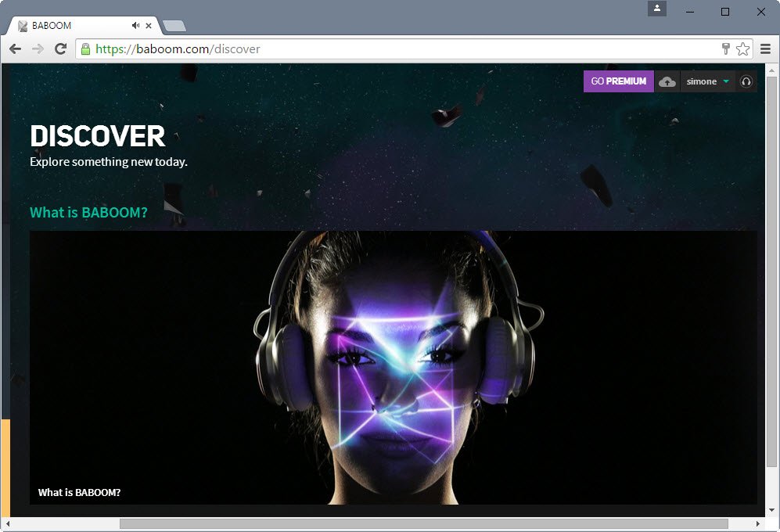This screenshot has height=532, width=780.
Task: Open the Chrome hamburger menu
Action: point(766,49)
